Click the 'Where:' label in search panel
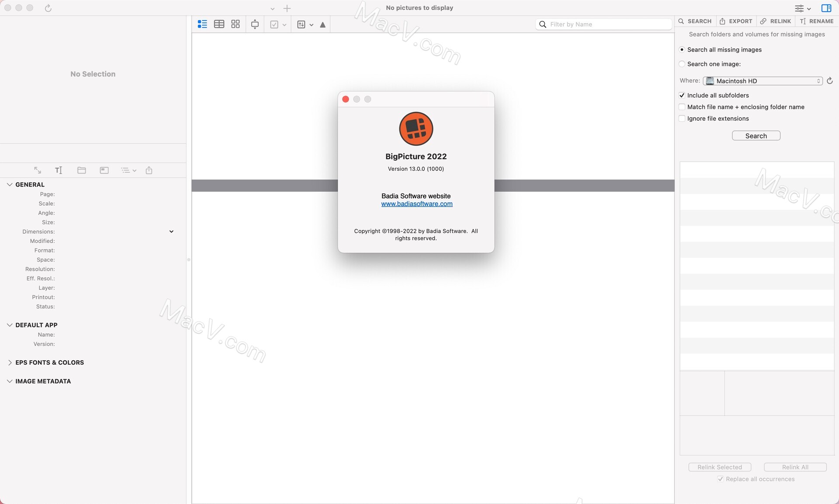The image size is (839, 504). coord(690,81)
